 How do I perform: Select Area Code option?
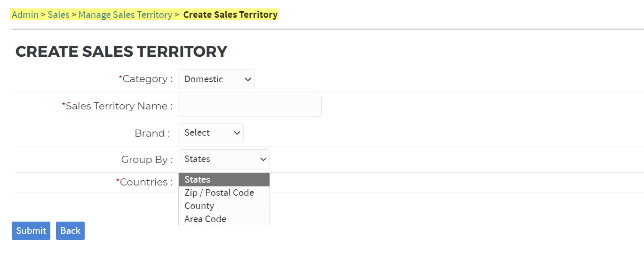tap(205, 219)
